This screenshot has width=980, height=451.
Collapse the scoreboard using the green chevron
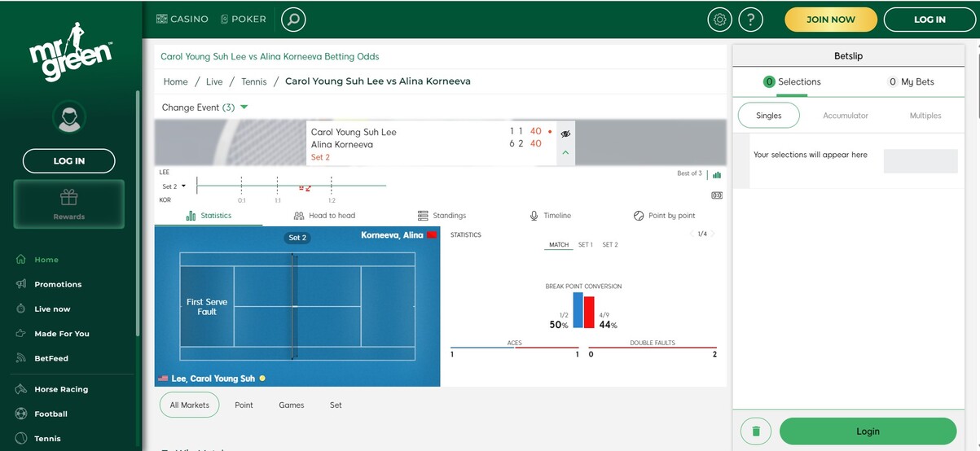pos(565,153)
